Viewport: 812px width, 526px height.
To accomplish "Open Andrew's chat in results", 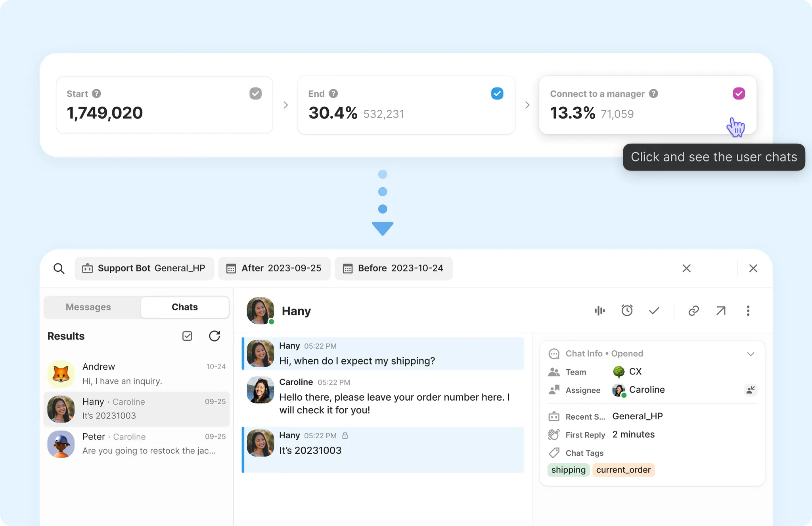I will [136, 374].
